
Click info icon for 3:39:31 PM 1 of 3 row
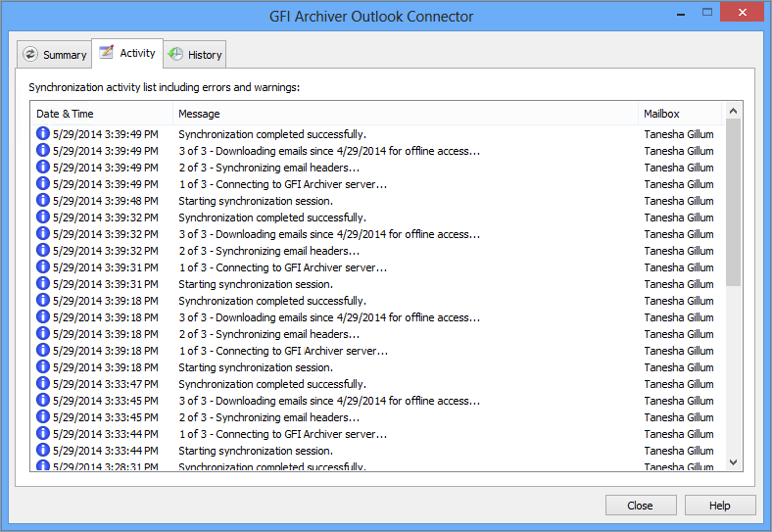pyautogui.click(x=43, y=266)
